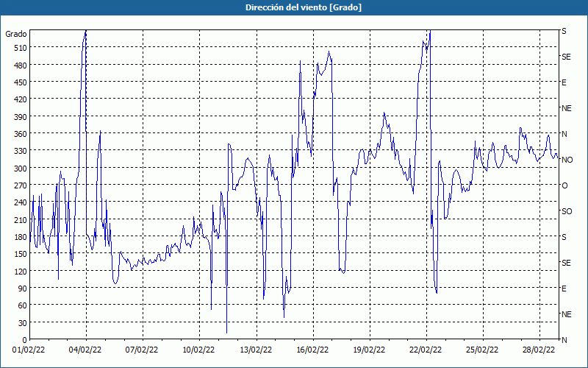Select the O (oeste) compass label
The image size is (588, 368).
point(564,186)
